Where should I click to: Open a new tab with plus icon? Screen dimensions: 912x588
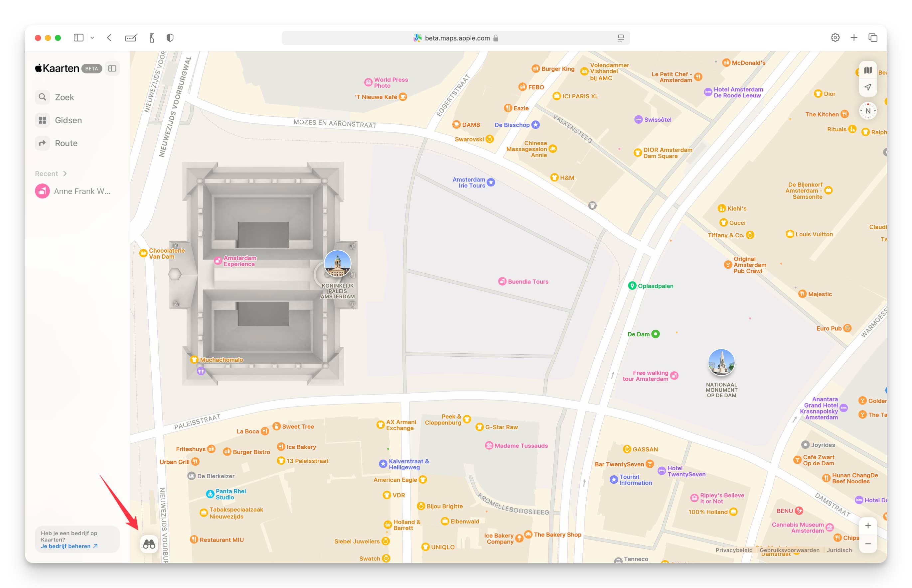click(853, 38)
